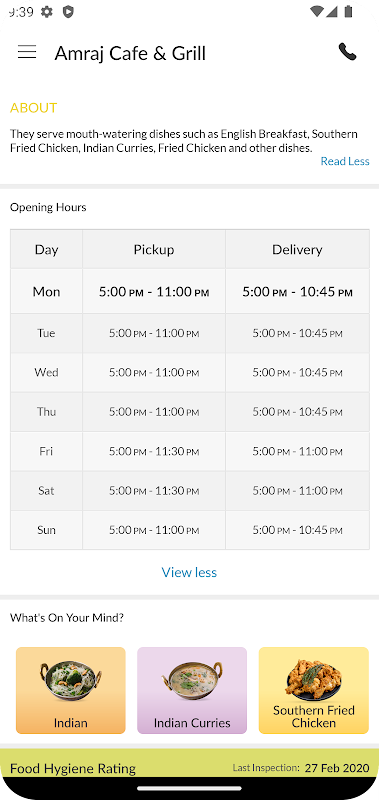The height and width of the screenshot is (800, 379).
Task: Tap the phone call icon
Action: click(x=347, y=52)
